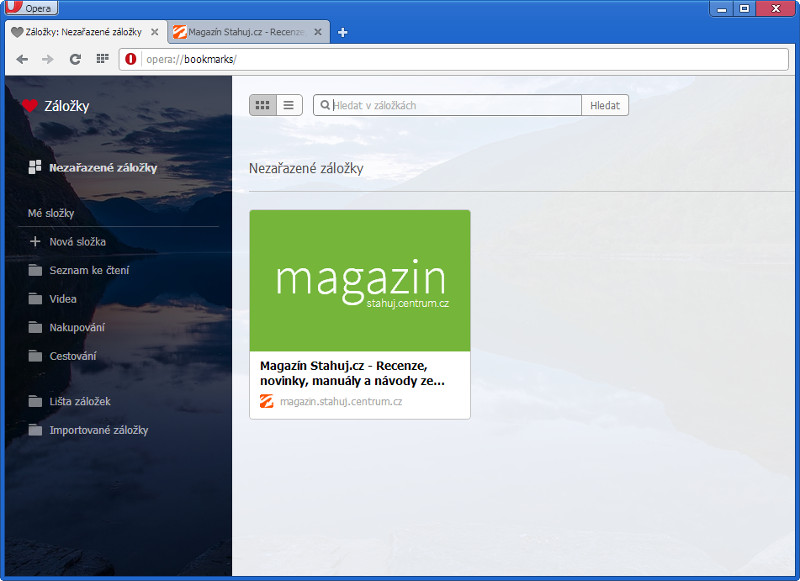Viewport: 800px width, 581px height.
Task: Click the Nezařazené záložky tiles icon
Action: (35, 167)
